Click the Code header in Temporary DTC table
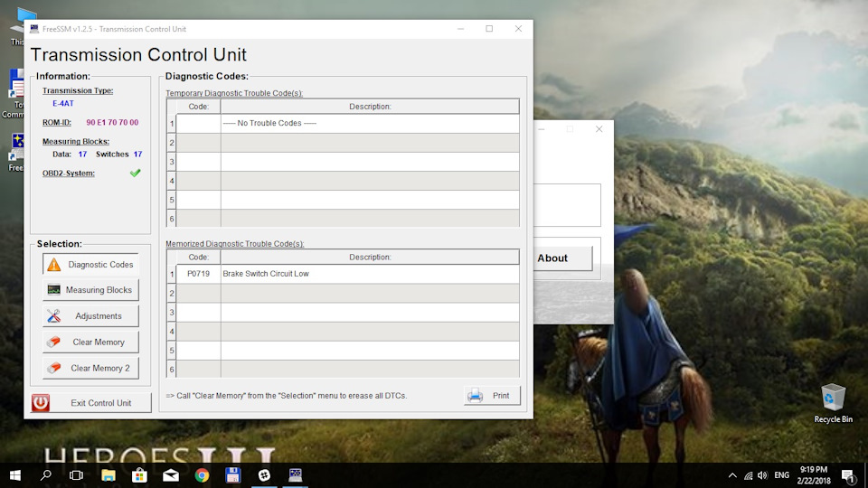Image resolution: width=868 pixels, height=488 pixels. tap(198, 107)
